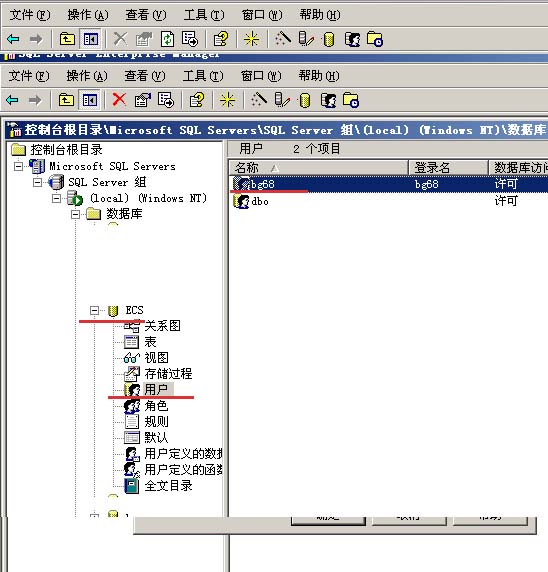Select the 数据库 folder in the tree
This screenshot has height=572, width=548.
(x=124, y=214)
